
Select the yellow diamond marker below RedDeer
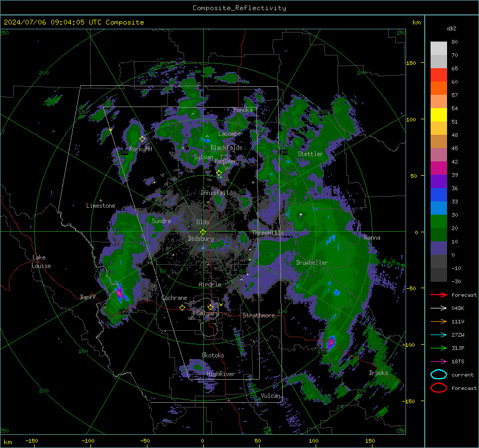tap(219, 173)
